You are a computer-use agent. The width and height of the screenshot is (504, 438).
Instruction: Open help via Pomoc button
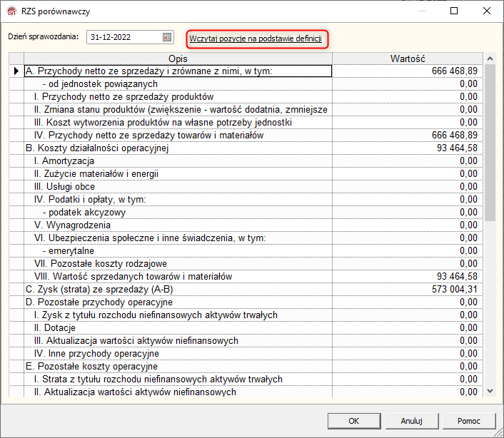[469, 421]
